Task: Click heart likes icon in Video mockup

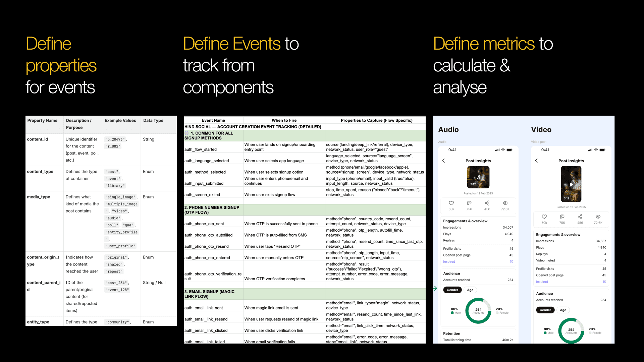Action: coord(544,217)
